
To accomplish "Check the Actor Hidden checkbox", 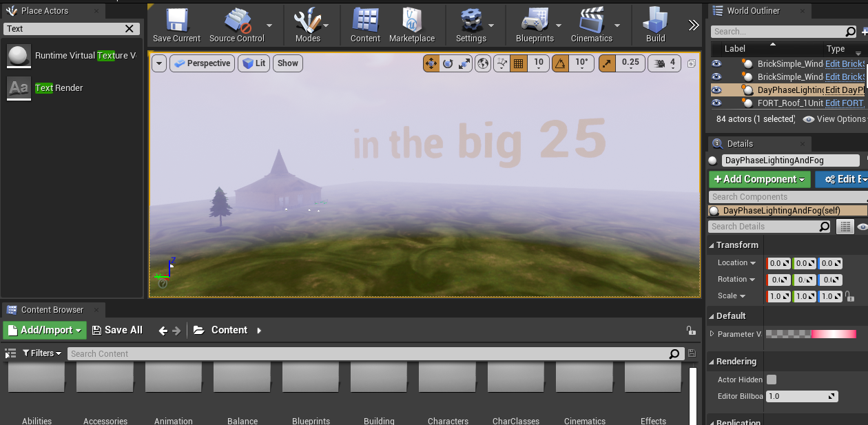I will pyautogui.click(x=772, y=380).
